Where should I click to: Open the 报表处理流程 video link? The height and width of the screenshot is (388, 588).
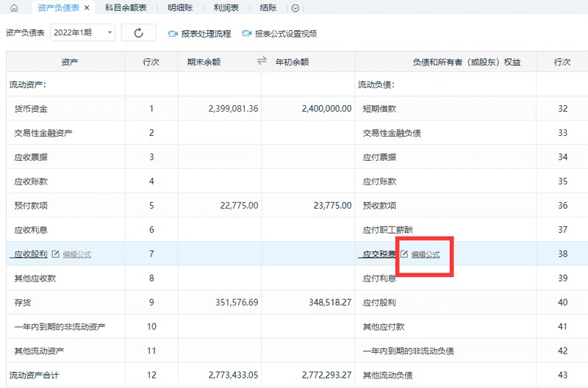pyautogui.click(x=206, y=34)
